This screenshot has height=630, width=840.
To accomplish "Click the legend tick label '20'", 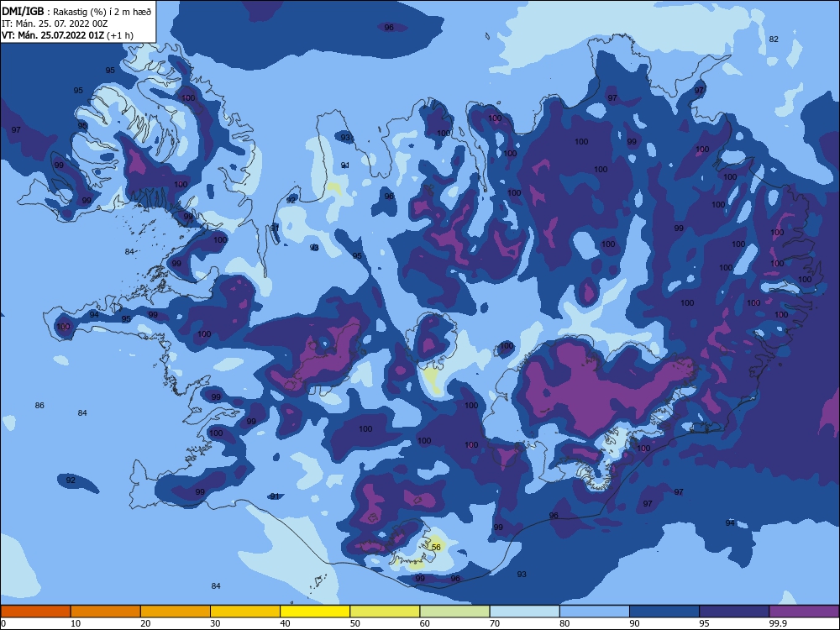I will pyautogui.click(x=145, y=623).
